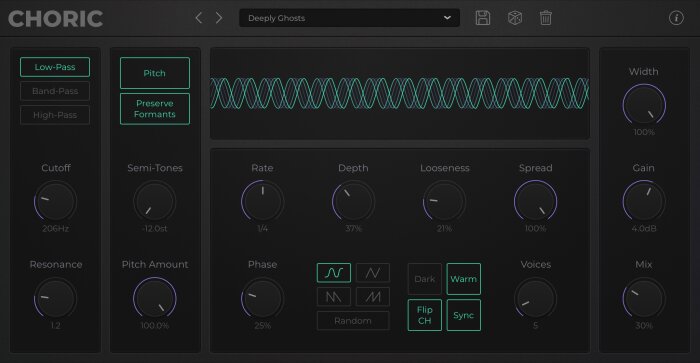Open the info icon
The width and height of the screenshot is (700, 363).
[676, 18]
